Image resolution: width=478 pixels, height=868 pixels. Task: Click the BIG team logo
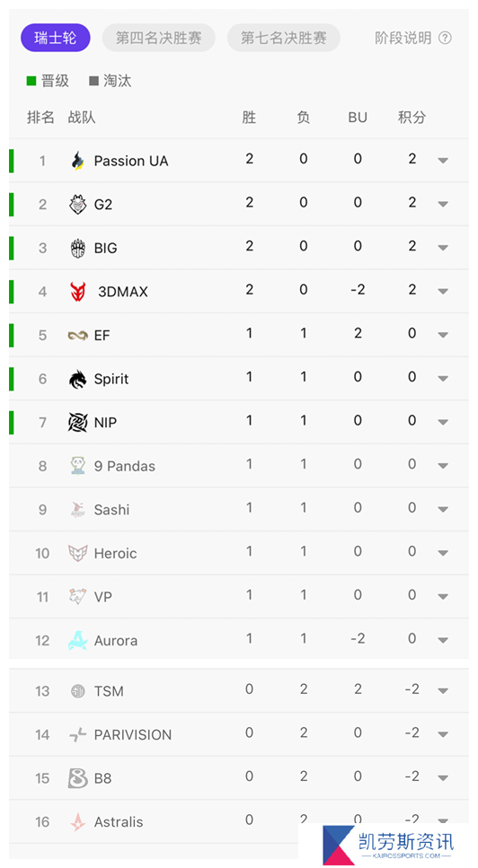78,248
